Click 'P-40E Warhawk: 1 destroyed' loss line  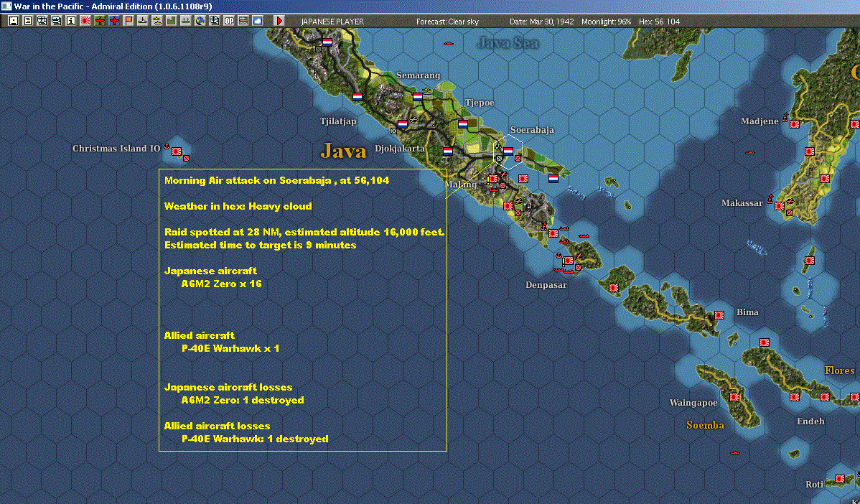255,439
